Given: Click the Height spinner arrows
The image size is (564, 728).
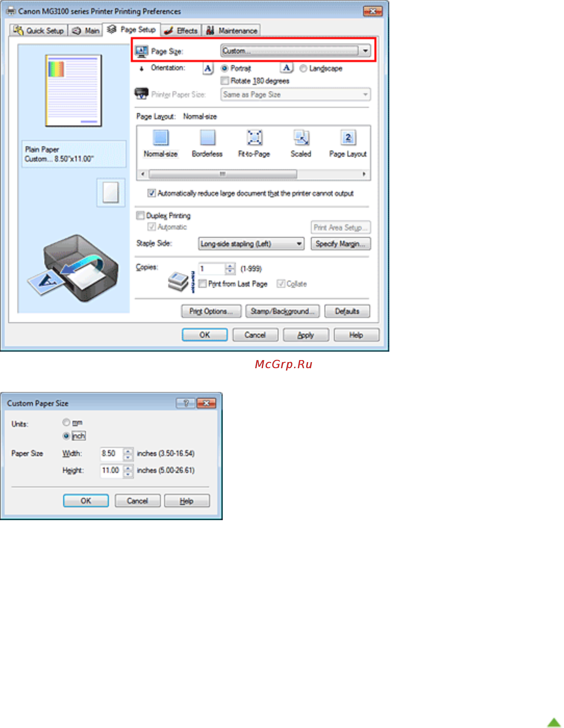Looking at the screenshot, I should (x=128, y=471).
